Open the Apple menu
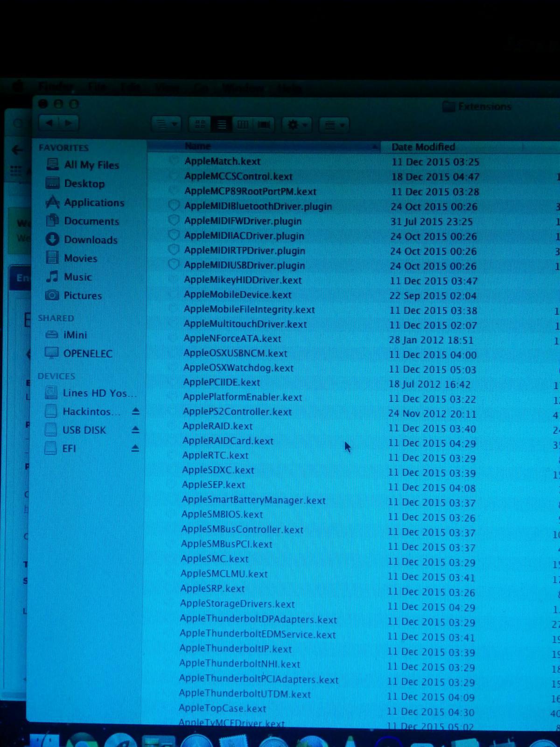 point(19,87)
